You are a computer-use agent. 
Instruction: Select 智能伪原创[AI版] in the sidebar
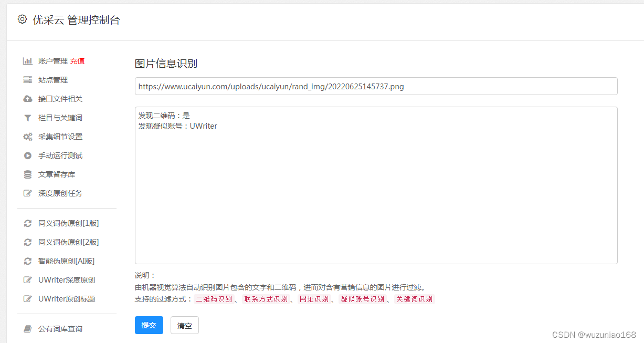coord(66,261)
